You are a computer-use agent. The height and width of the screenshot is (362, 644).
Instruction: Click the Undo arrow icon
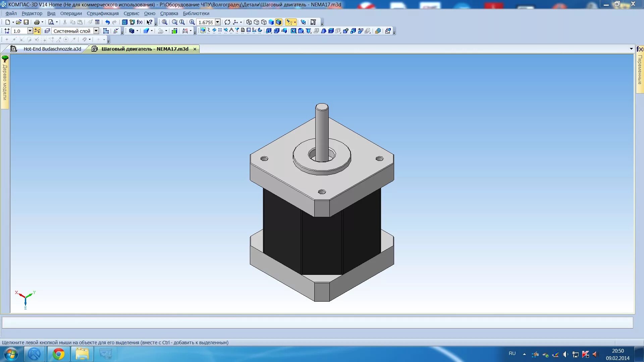[x=107, y=22]
